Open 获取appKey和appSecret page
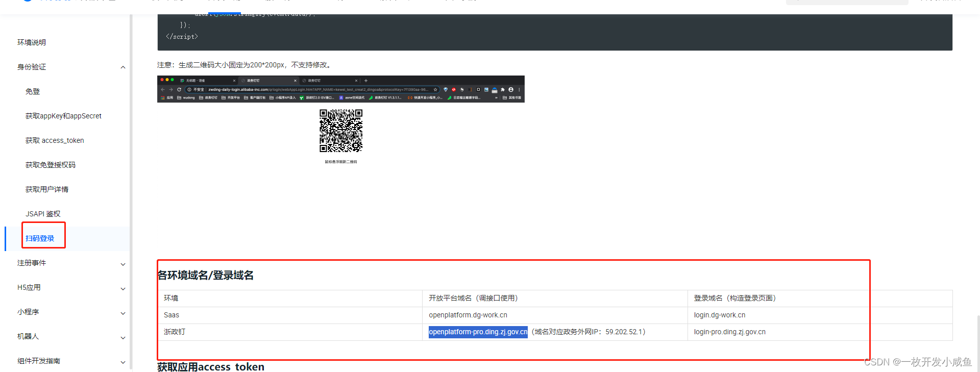980x372 pixels. click(63, 116)
